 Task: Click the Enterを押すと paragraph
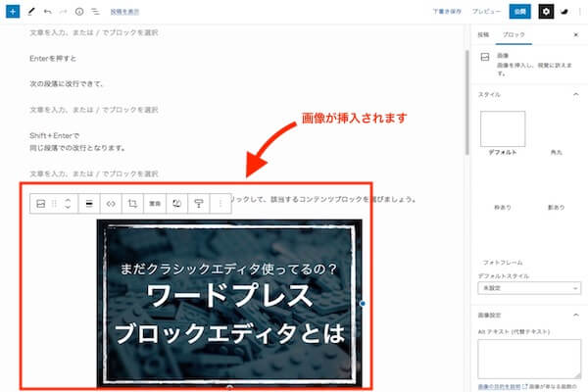[x=53, y=58]
